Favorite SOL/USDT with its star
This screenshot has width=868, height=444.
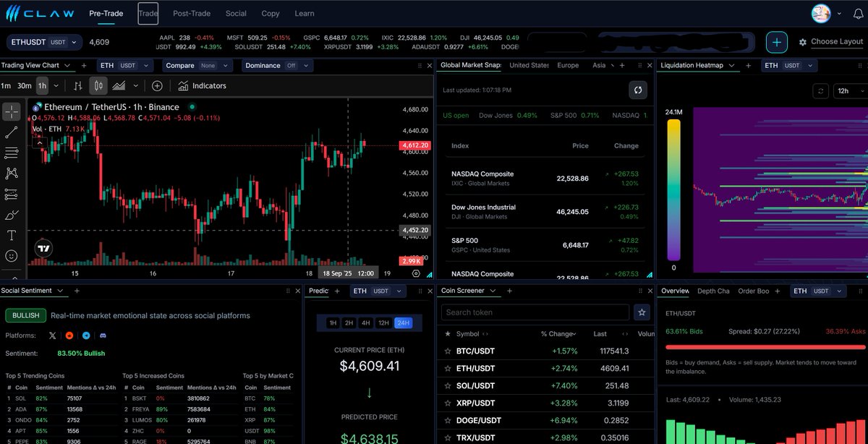click(448, 385)
